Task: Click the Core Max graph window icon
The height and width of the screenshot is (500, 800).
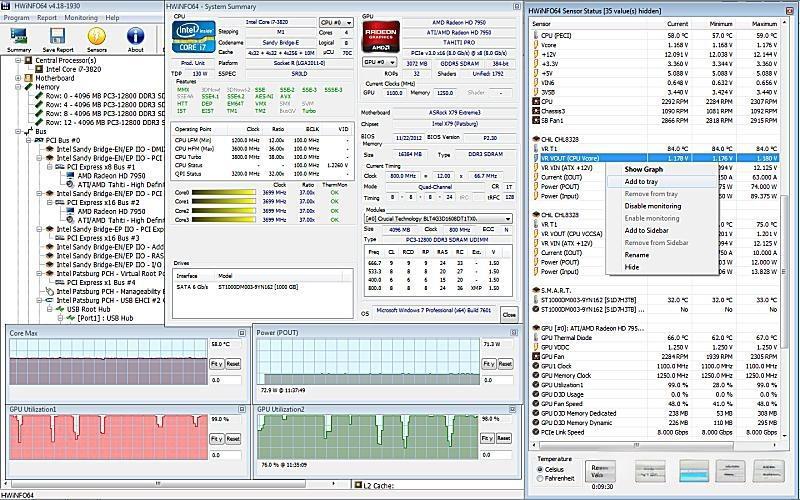Action: click(242, 333)
